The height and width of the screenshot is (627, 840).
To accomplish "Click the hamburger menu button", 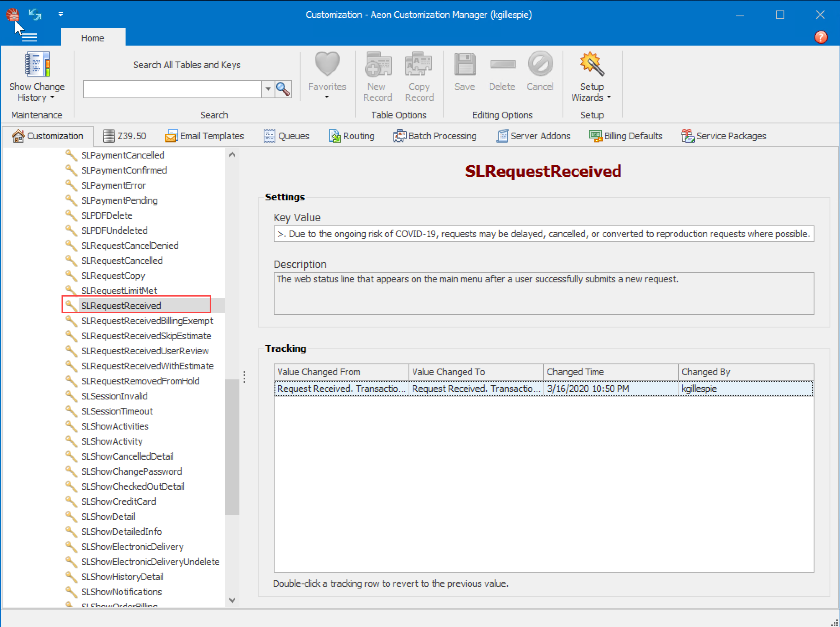I will tap(29, 37).
